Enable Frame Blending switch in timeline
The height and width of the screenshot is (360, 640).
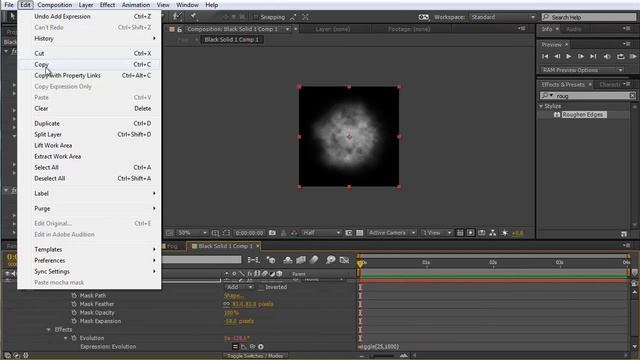301,260
